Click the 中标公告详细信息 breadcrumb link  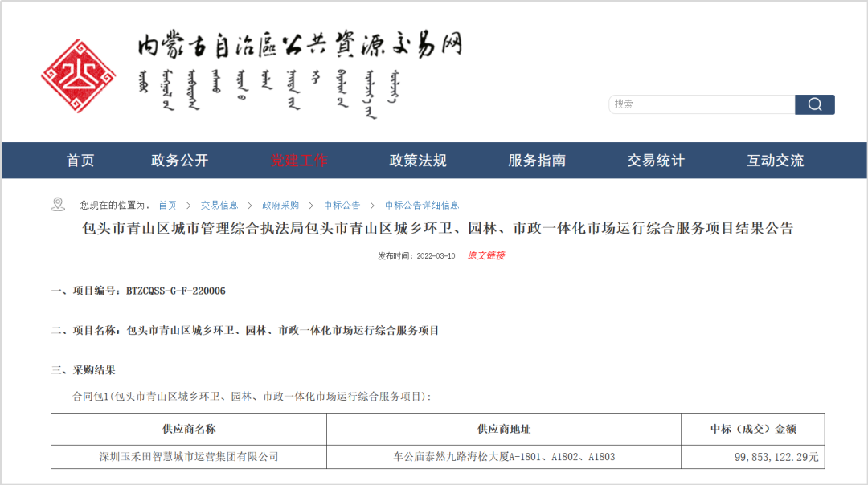[x=422, y=206]
